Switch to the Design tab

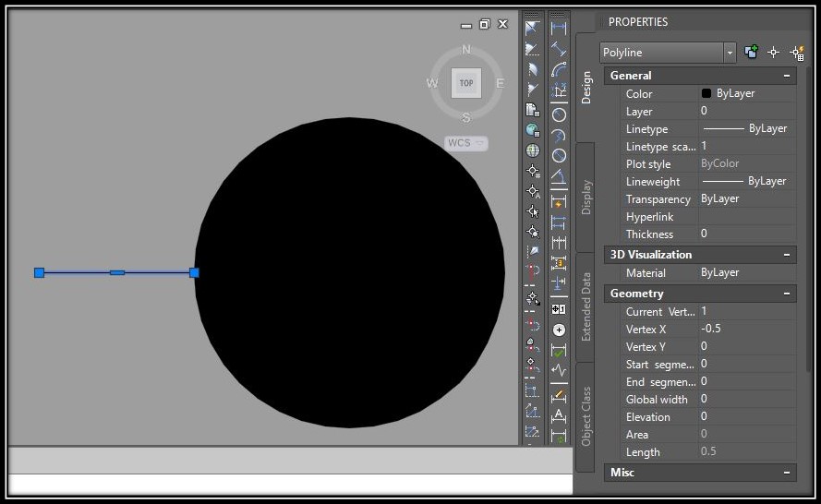coord(586,88)
